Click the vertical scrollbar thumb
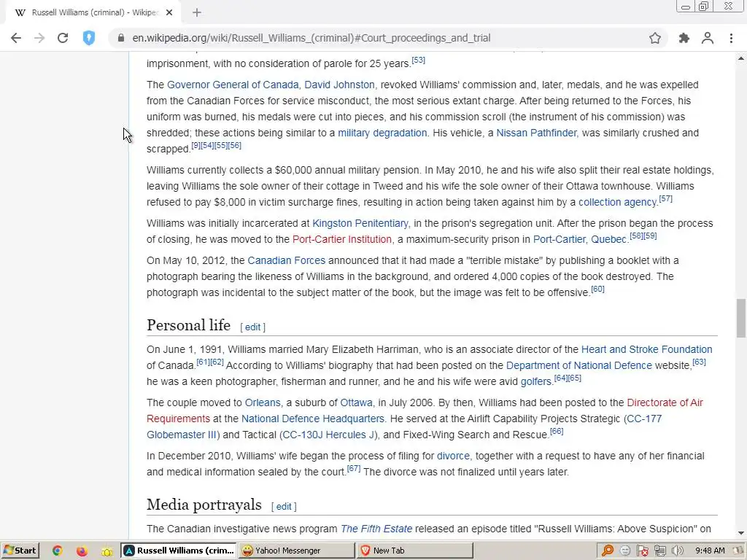 [741, 318]
